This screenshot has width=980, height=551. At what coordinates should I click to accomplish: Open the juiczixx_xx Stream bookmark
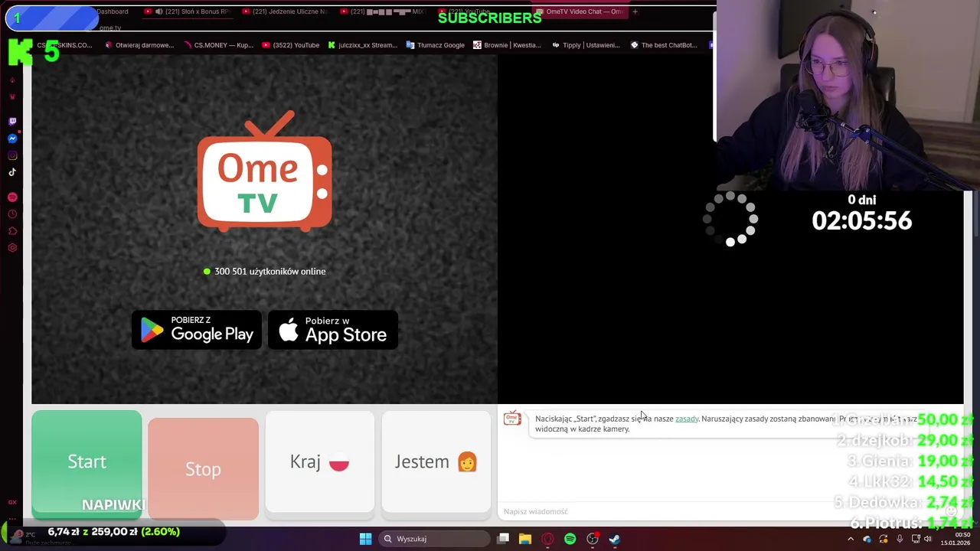[x=363, y=45]
